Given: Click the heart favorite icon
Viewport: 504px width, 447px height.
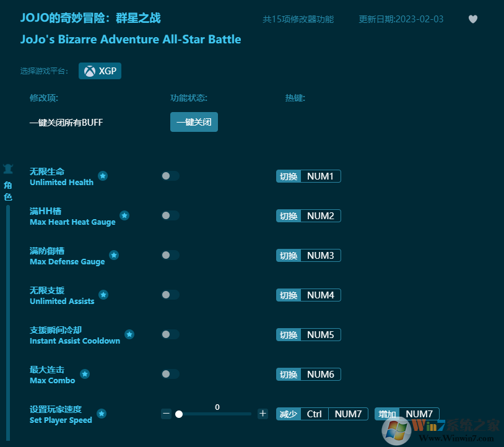Looking at the screenshot, I should coord(473,19).
